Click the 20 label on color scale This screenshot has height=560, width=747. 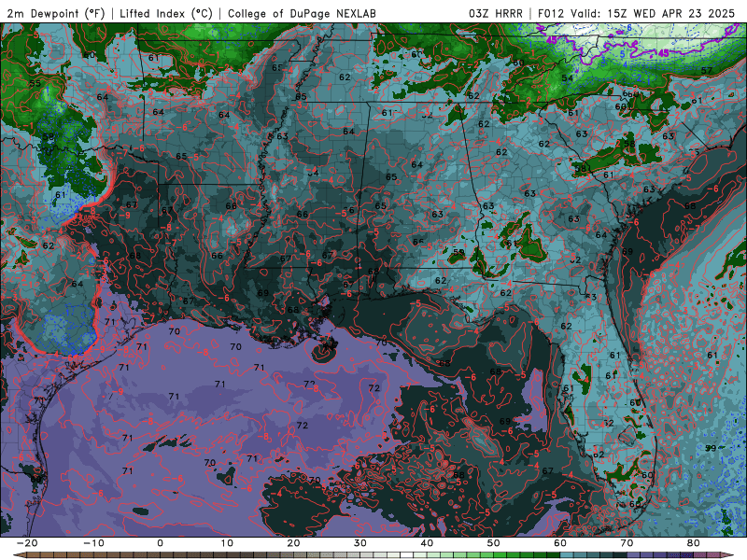pyautogui.click(x=293, y=543)
